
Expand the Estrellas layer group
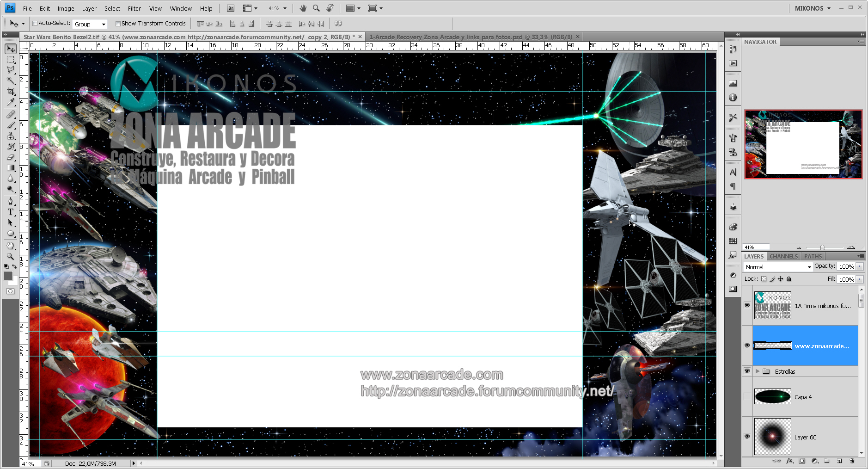pyautogui.click(x=758, y=371)
